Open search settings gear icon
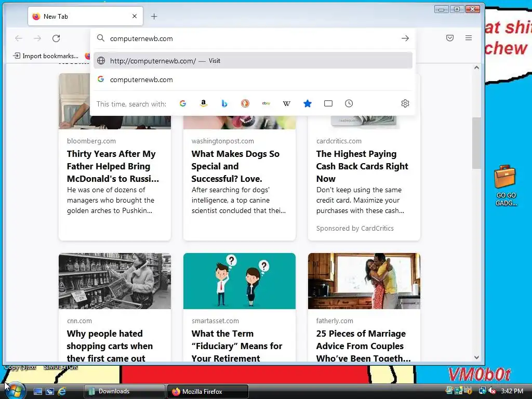This screenshot has height=399, width=532. (405, 103)
